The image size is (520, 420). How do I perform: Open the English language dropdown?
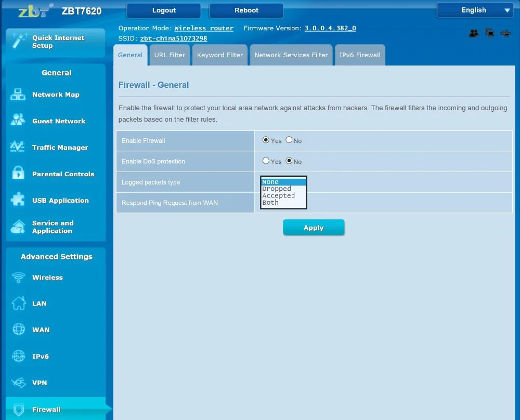click(x=475, y=10)
